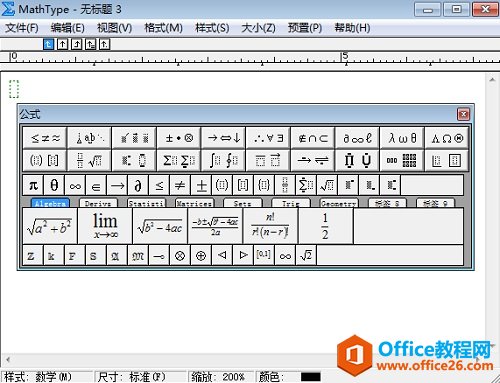The height and width of the screenshot is (383, 500).
Task: Open the embellishments palette
Action: coord(134,138)
